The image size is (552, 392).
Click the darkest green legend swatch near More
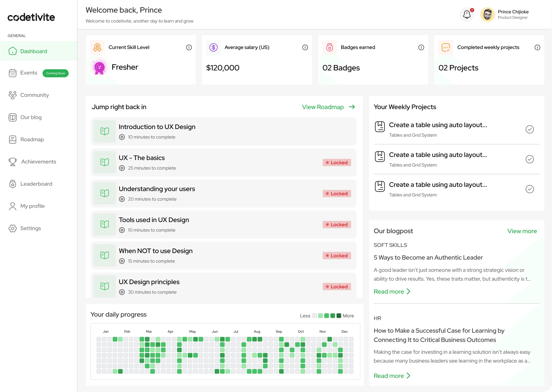click(339, 316)
